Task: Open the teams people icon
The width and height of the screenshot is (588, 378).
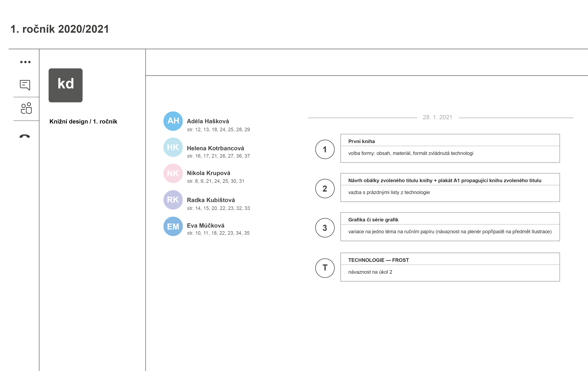Action: 26,108
